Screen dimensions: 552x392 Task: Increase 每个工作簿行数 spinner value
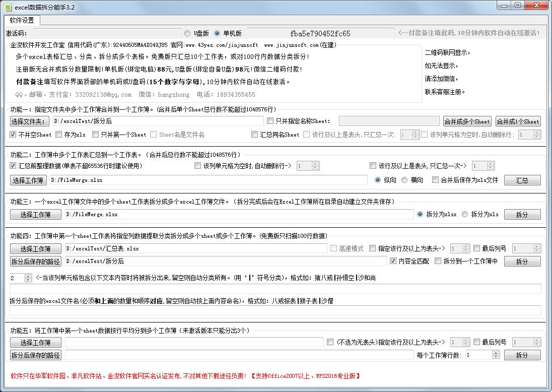click(496, 353)
